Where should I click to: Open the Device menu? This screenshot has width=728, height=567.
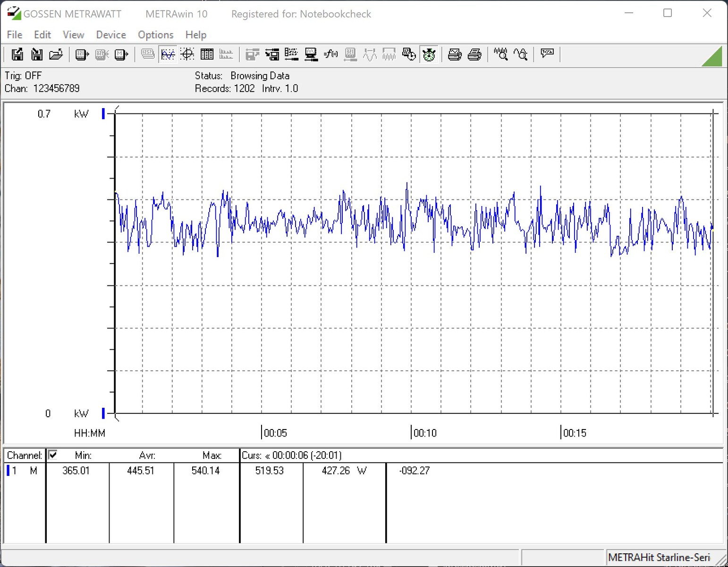111,35
